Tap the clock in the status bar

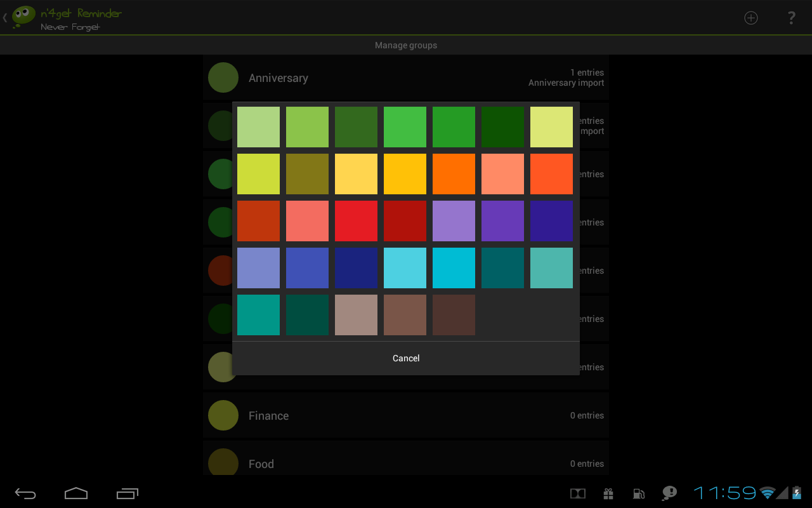[x=724, y=493]
